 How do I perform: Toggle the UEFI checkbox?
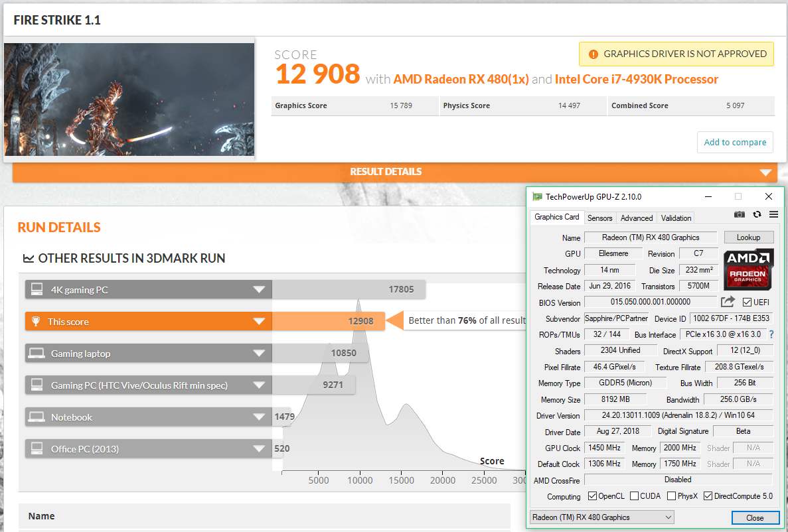[x=747, y=302]
